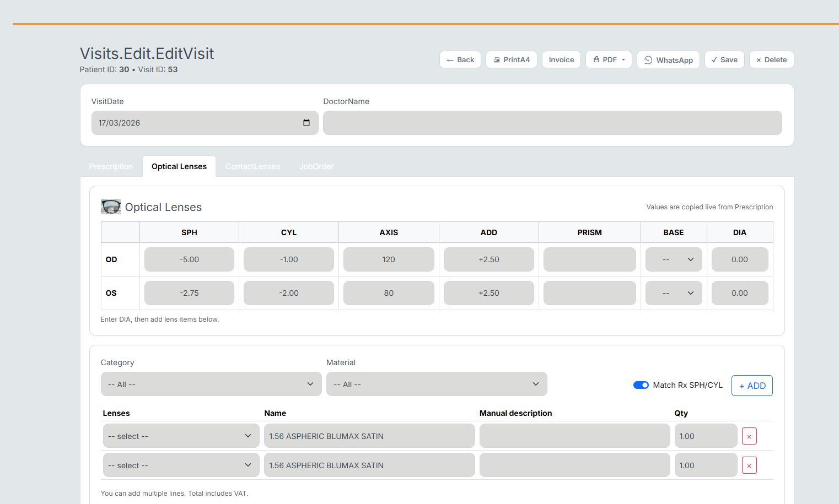Click the + ADD lens button
The image size is (839, 504).
(752, 386)
